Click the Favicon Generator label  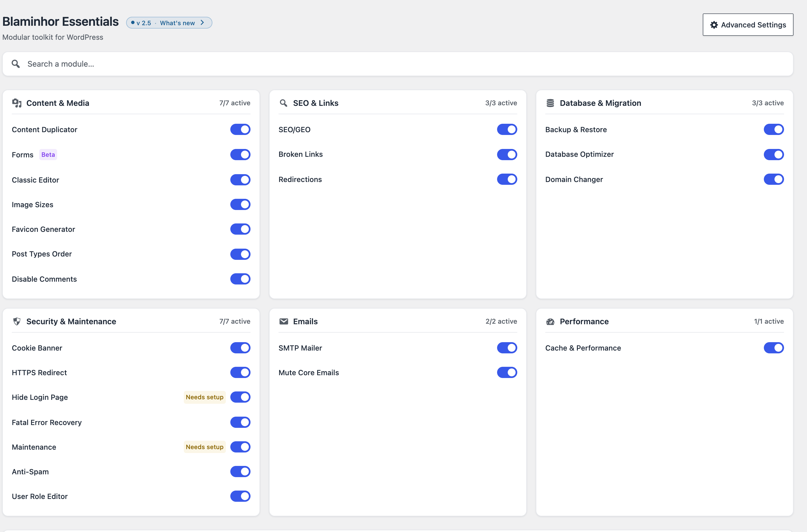click(x=43, y=229)
